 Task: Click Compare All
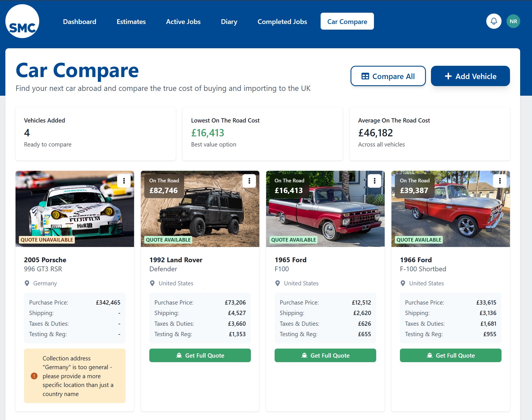pos(388,76)
